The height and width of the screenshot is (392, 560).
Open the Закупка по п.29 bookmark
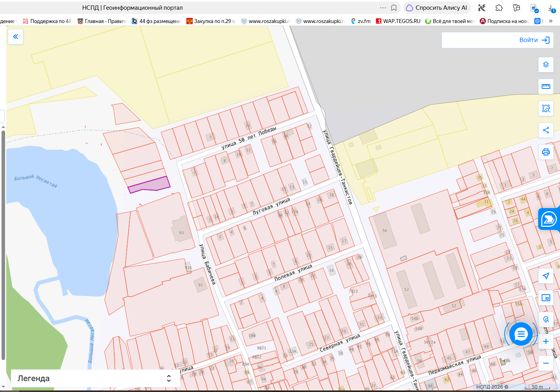click(210, 21)
